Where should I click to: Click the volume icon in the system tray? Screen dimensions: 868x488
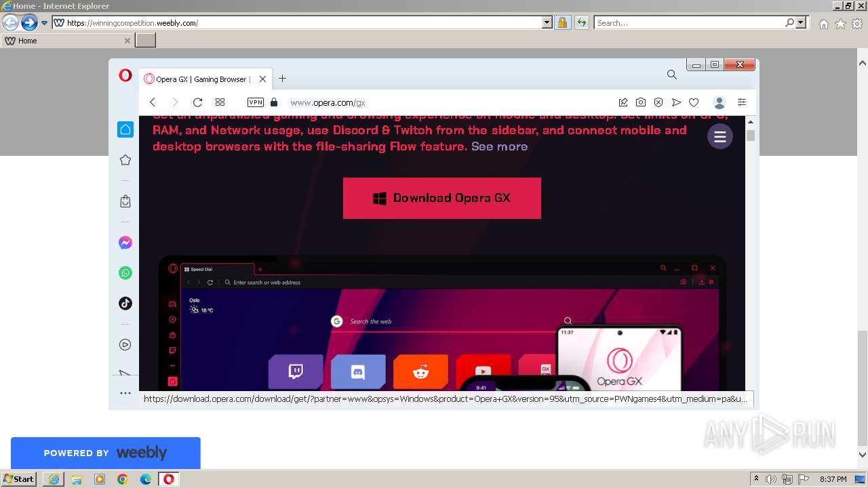(x=771, y=479)
